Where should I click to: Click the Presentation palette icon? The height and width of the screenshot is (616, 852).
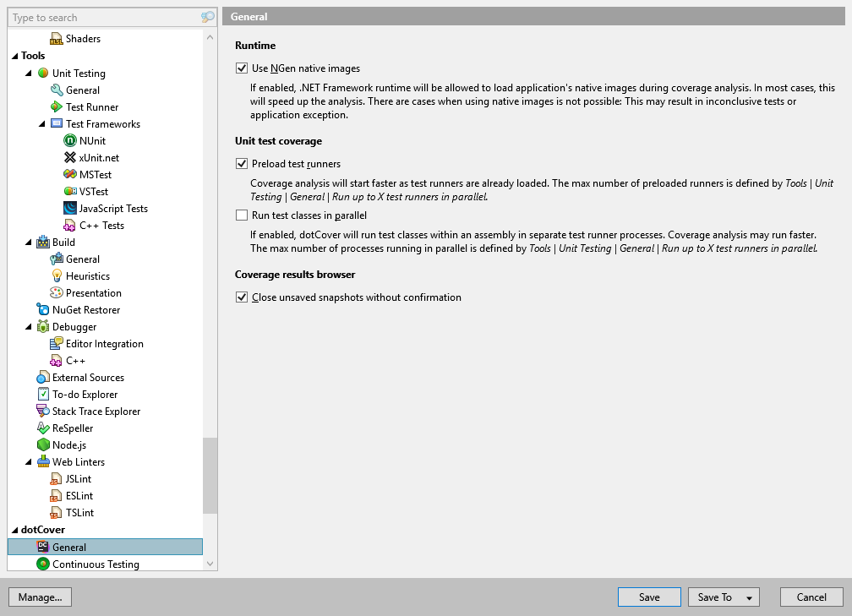[x=57, y=292]
